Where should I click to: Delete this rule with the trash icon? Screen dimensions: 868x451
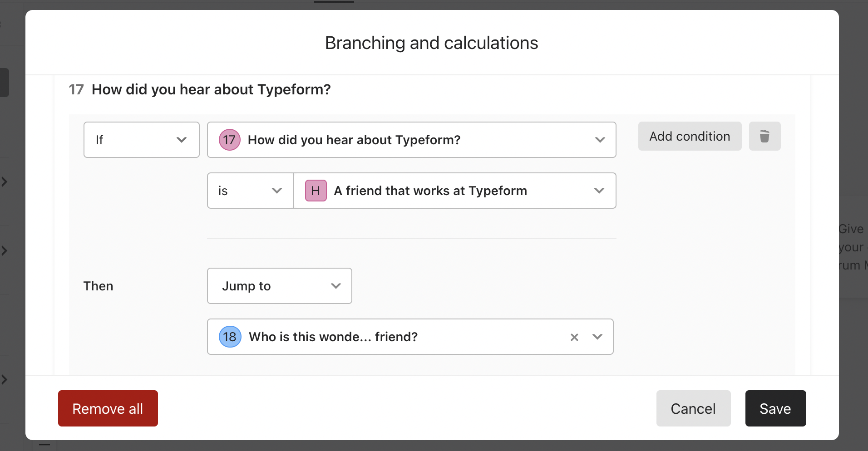pos(764,136)
